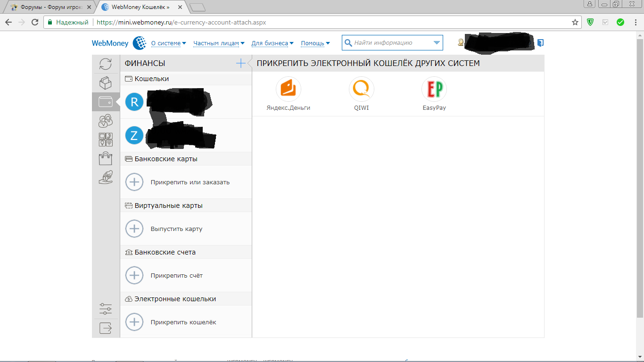The image size is (644, 362).
Task: Bookmark page with the star icon
Action: pyautogui.click(x=575, y=22)
